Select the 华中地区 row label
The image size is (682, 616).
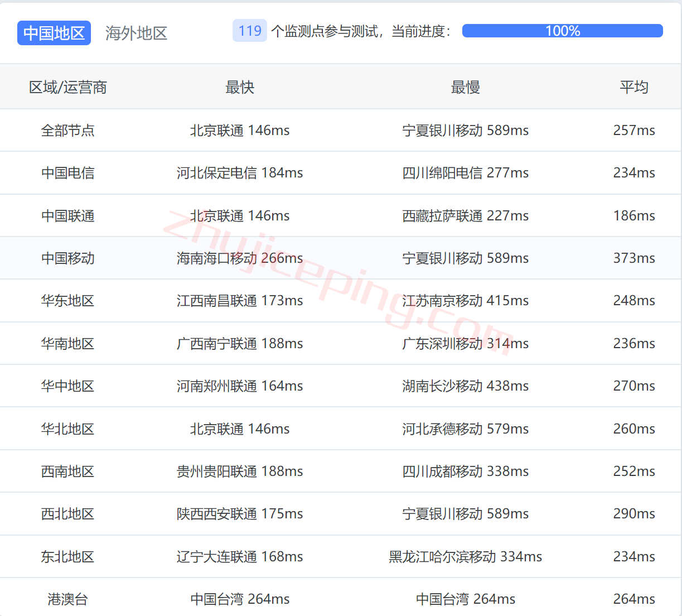point(68,386)
